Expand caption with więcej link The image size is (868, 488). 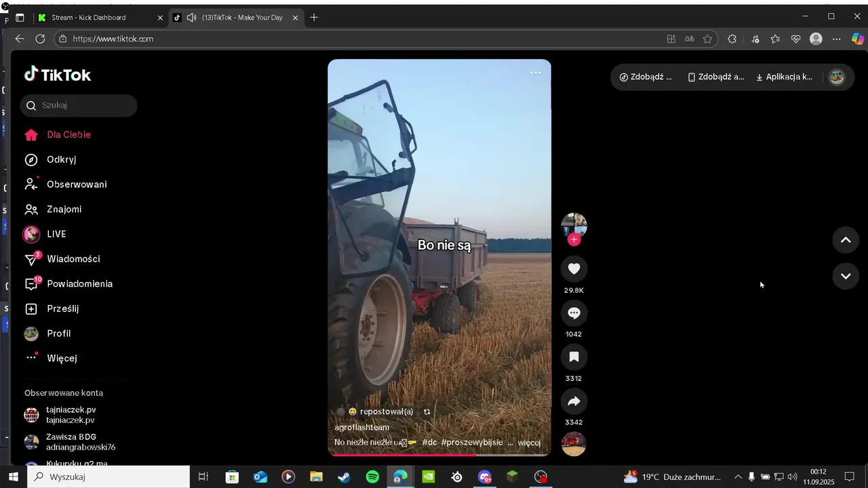coord(529,443)
